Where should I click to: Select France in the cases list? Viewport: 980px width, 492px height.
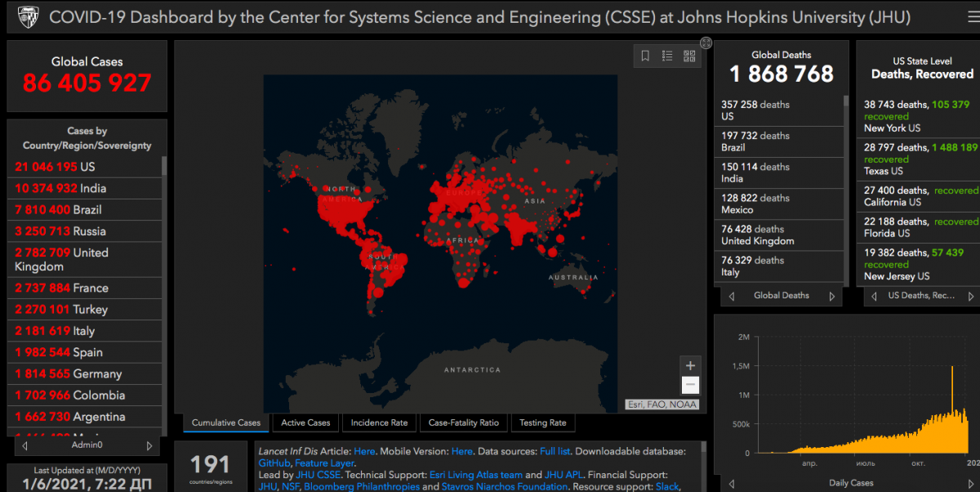point(85,288)
